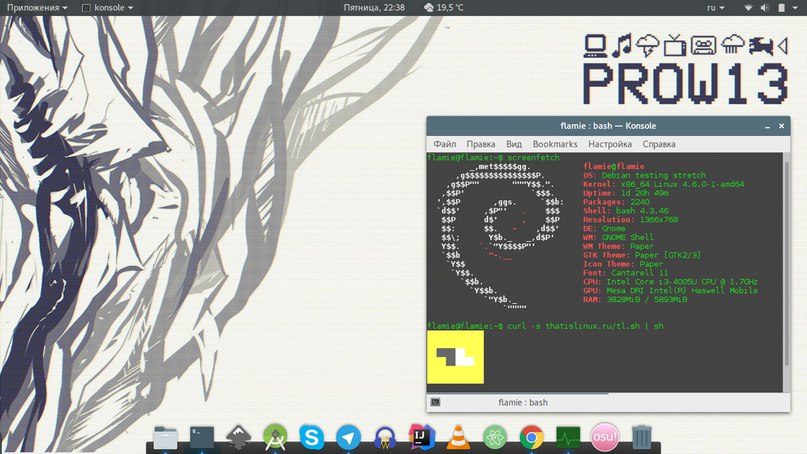Click the volume speaker icon in top bar
The width and height of the screenshot is (807, 454).
point(765,8)
